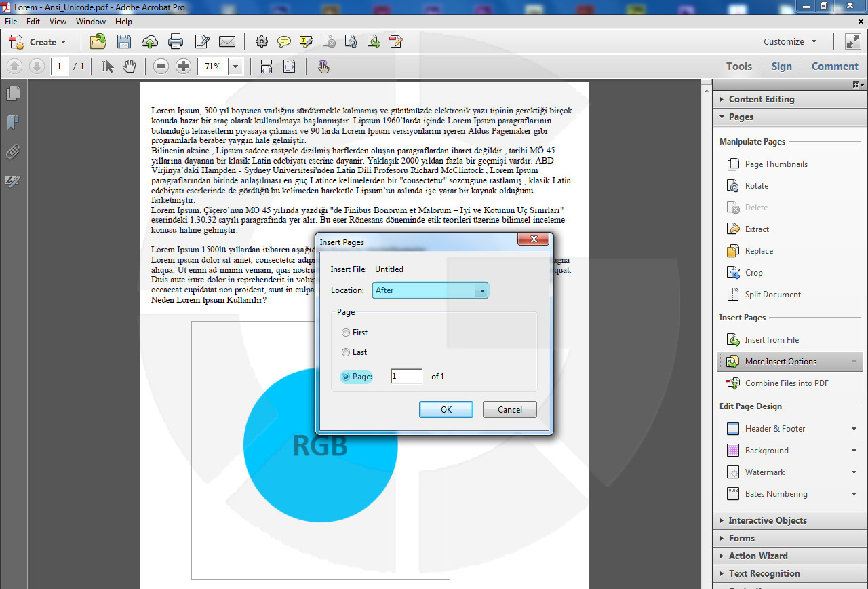Viewport: 868px width, 589px height.
Task: Zoom in with the plus button
Action: tap(183, 66)
